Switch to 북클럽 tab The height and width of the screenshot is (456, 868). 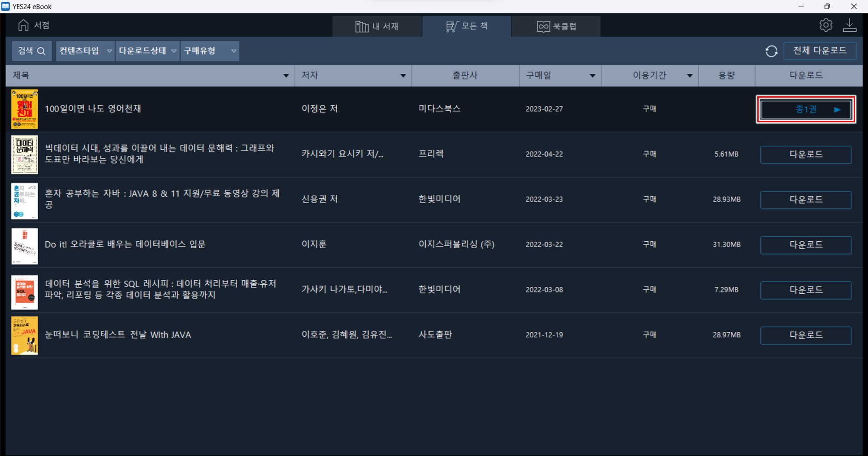pyautogui.click(x=556, y=26)
